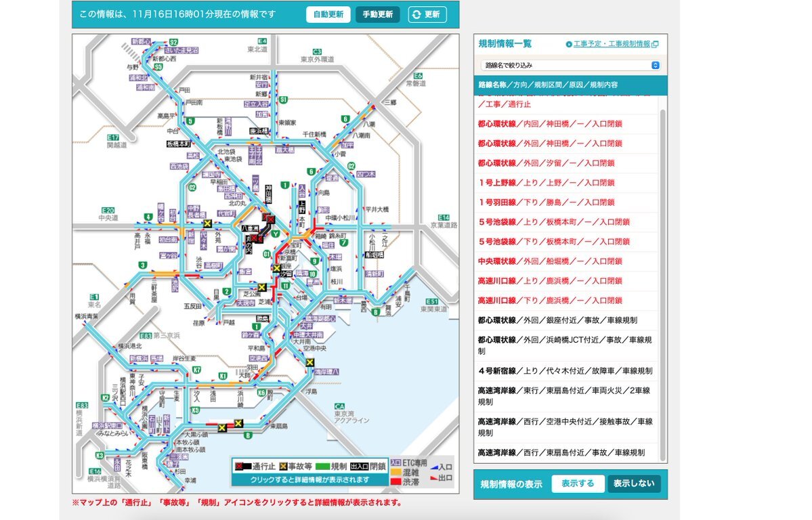Screen dimensions: 812x520
Task: Click the accident icon near 空港中央
Action: (x=309, y=362)
